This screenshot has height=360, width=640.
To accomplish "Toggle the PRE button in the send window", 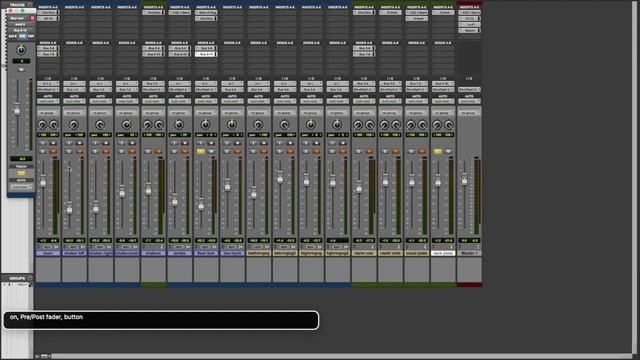I will [x=22, y=36].
